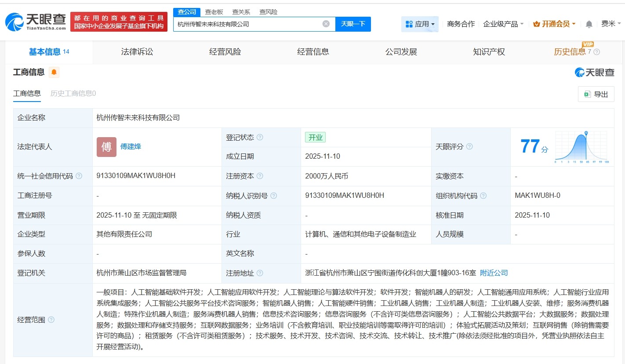Click the 附近公司 link beside the address
This screenshot has width=625, height=364.
tap(494, 273)
